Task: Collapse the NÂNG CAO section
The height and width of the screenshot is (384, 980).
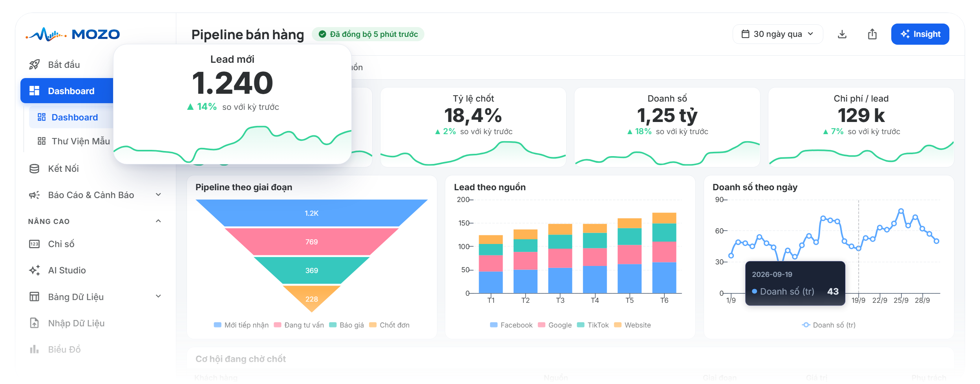Action: (159, 221)
